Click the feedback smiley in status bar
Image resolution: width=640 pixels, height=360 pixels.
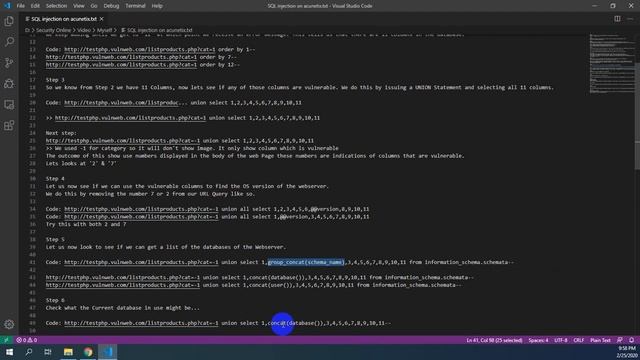(620, 340)
